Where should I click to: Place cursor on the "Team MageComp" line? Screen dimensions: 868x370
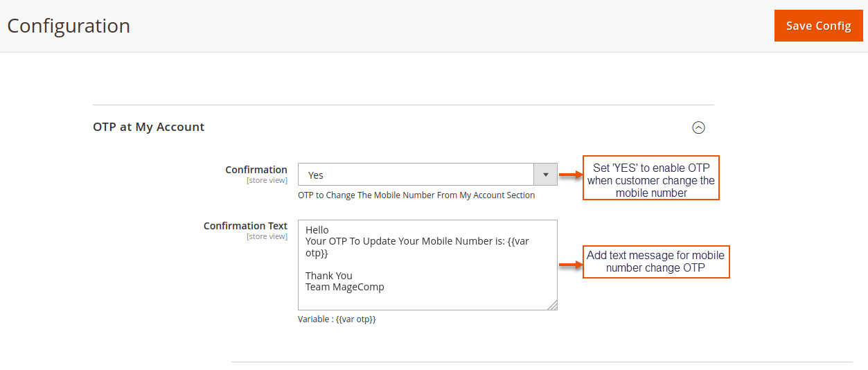(345, 287)
